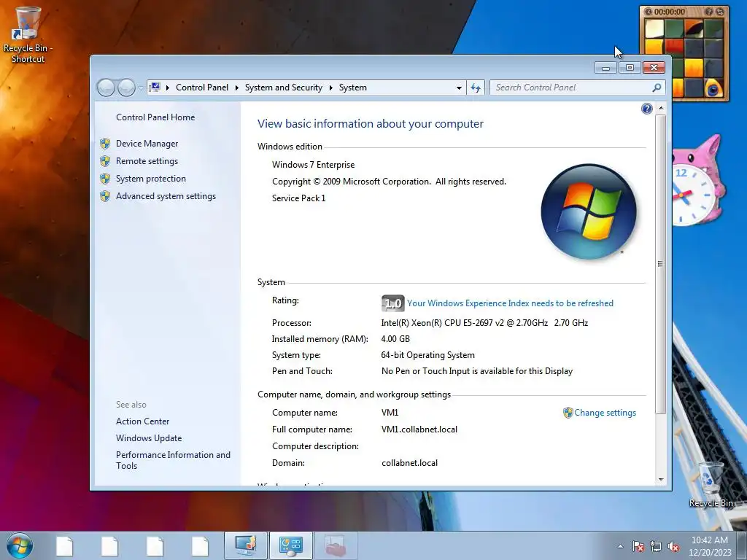This screenshot has height=560, width=747.
Task: Switch to the monitor personalization taskbar button
Action: (x=246, y=545)
